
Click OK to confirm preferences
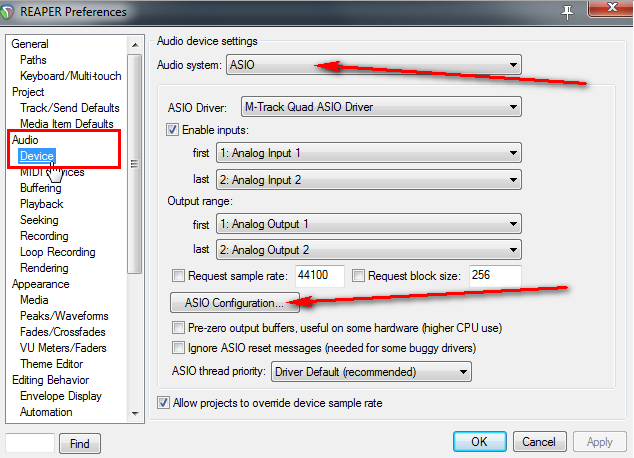pyautogui.click(x=480, y=441)
